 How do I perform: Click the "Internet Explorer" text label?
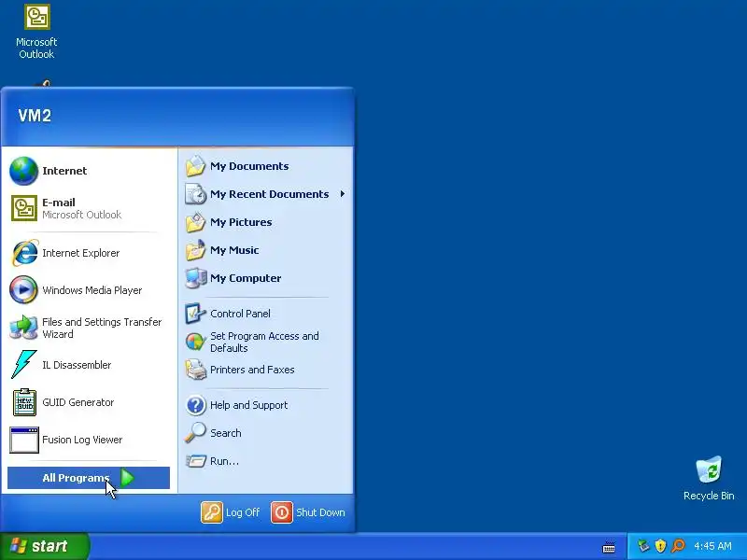coord(80,253)
